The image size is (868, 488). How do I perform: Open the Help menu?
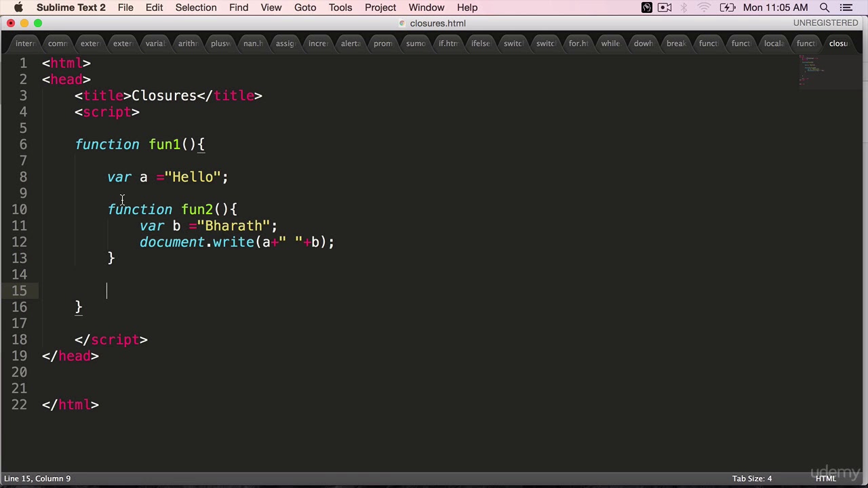(x=467, y=7)
